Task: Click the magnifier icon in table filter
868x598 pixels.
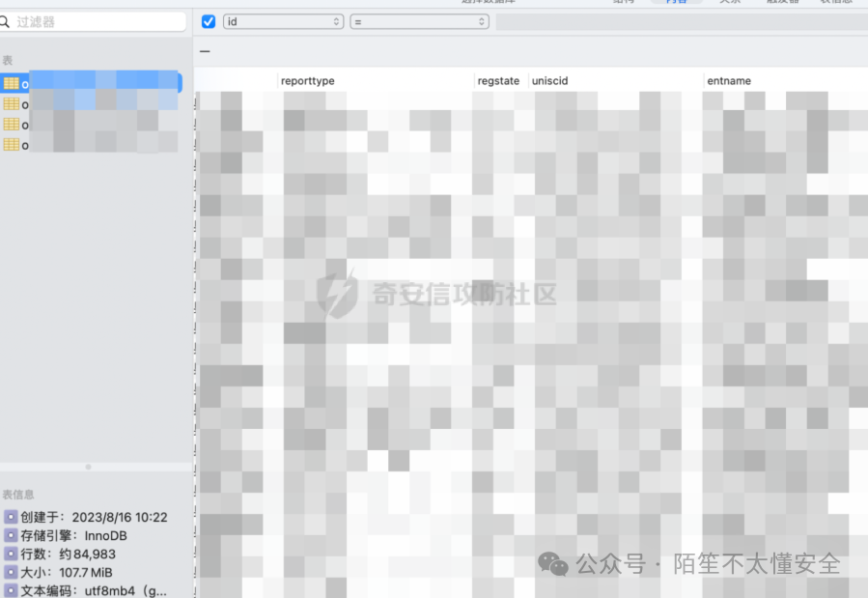Action: 5,22
